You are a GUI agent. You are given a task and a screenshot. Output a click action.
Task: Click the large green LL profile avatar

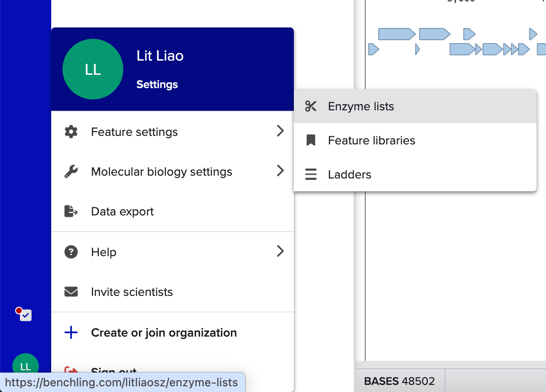tap(93, 70)
